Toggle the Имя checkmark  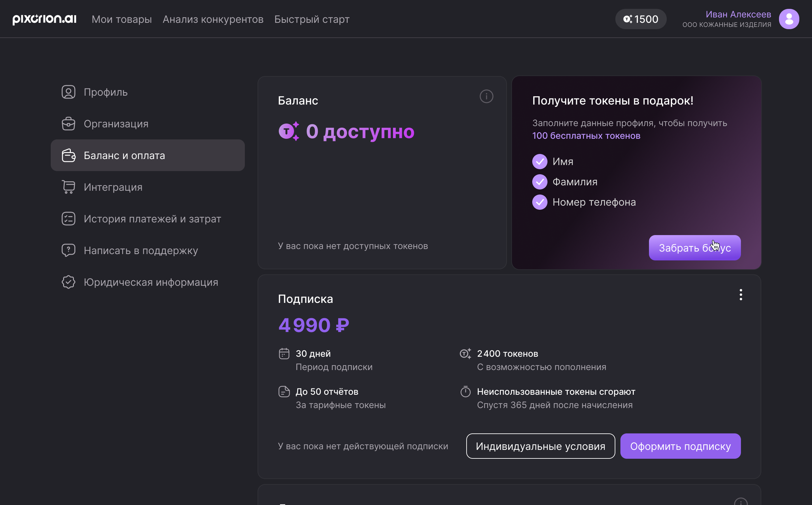click(x=540, y=161)
